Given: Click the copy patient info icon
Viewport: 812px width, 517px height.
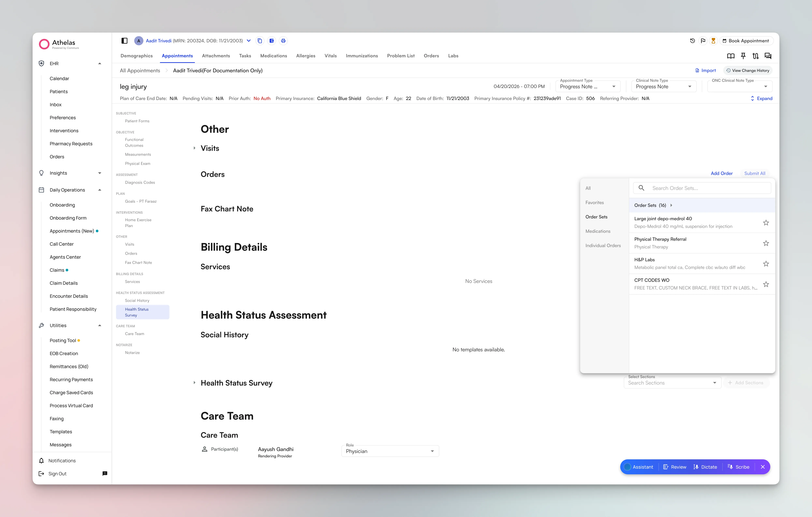Looking at the screenshot, I should pos(260,41).
